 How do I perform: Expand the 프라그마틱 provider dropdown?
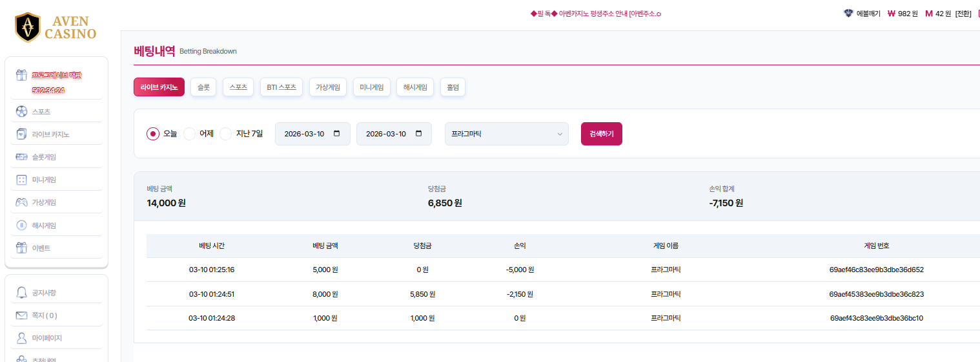(506, 134)
